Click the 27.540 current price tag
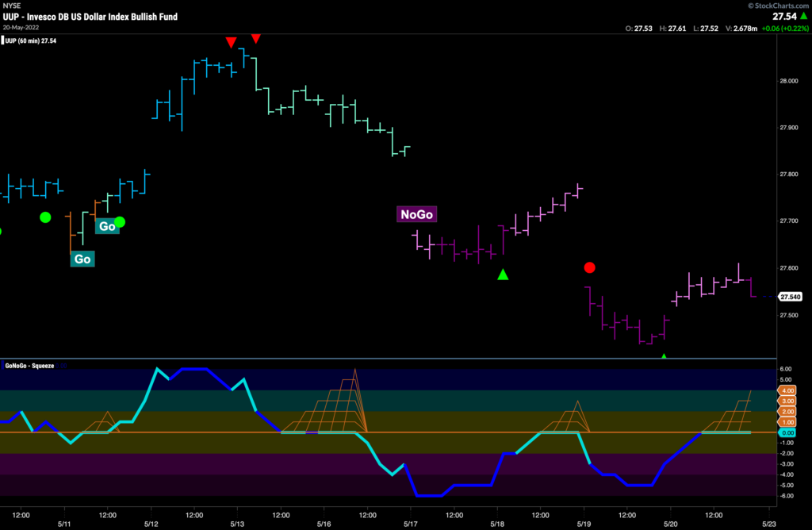This screenshot has height=530, width=812. (x=791, y=297)
